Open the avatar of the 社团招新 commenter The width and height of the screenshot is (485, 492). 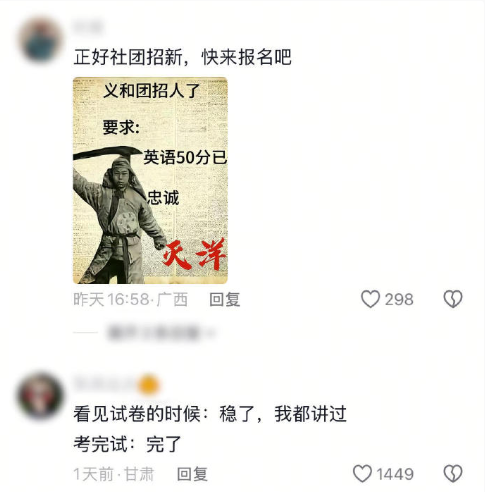[40, 40]
